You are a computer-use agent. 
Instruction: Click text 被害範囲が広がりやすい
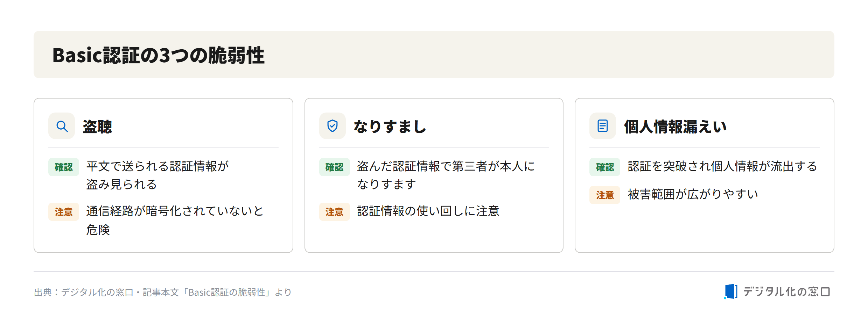tap(693, 194)
